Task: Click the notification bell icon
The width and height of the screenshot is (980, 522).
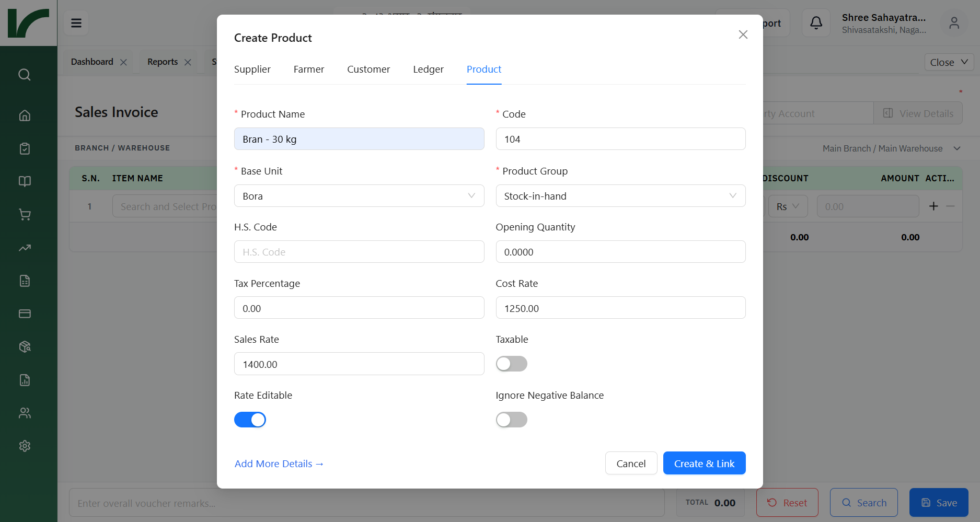Action: point(816,23)
